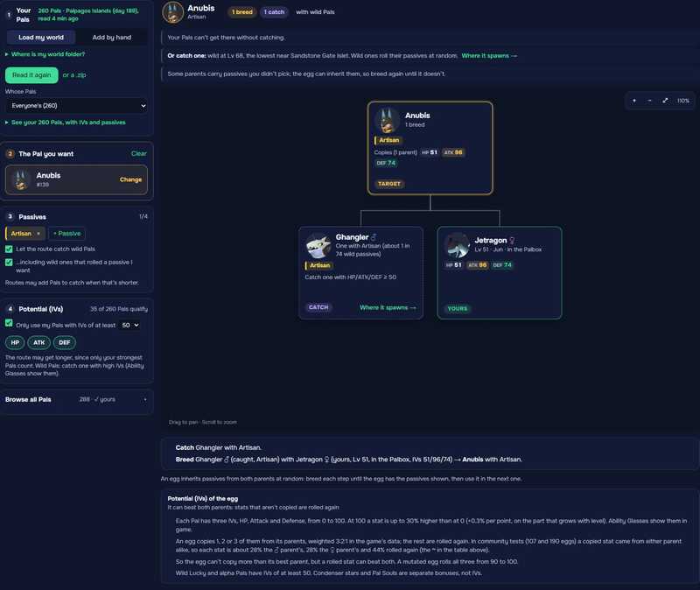Click the or a .zip link
This screenshot has height=590, width=700.
[74, 75]
